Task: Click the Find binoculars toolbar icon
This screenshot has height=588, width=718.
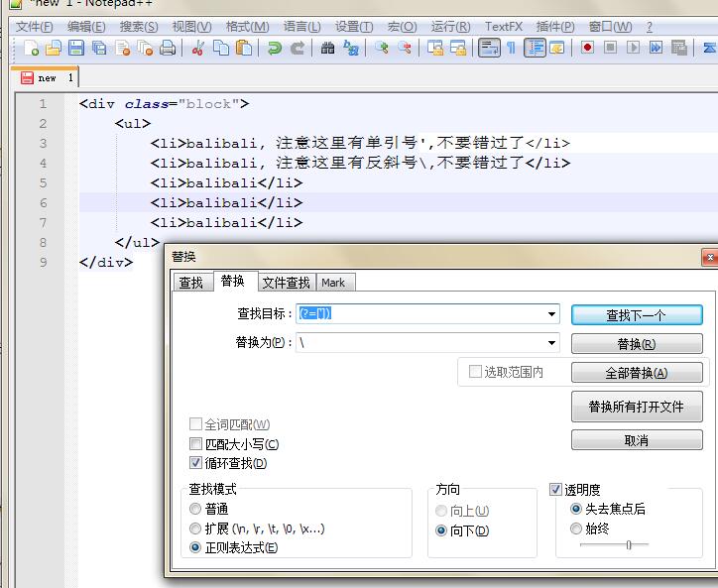Action: click(328, 48)
